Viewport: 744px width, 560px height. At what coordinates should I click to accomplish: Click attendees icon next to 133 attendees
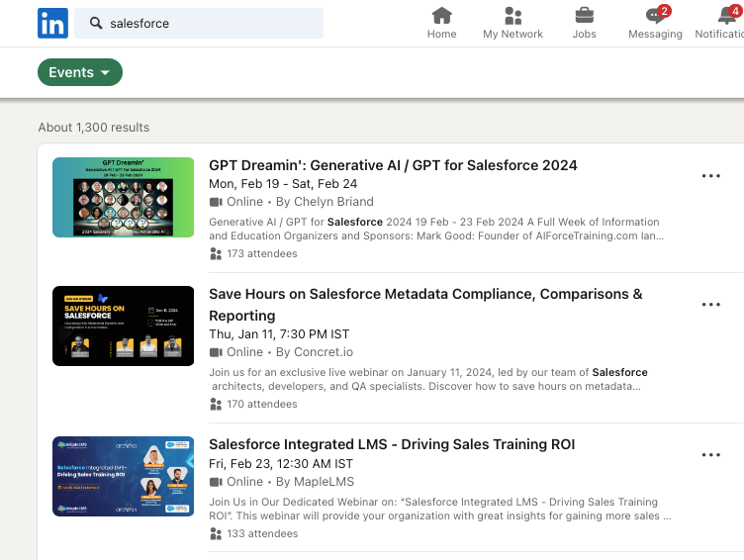(x=216, y=534)
